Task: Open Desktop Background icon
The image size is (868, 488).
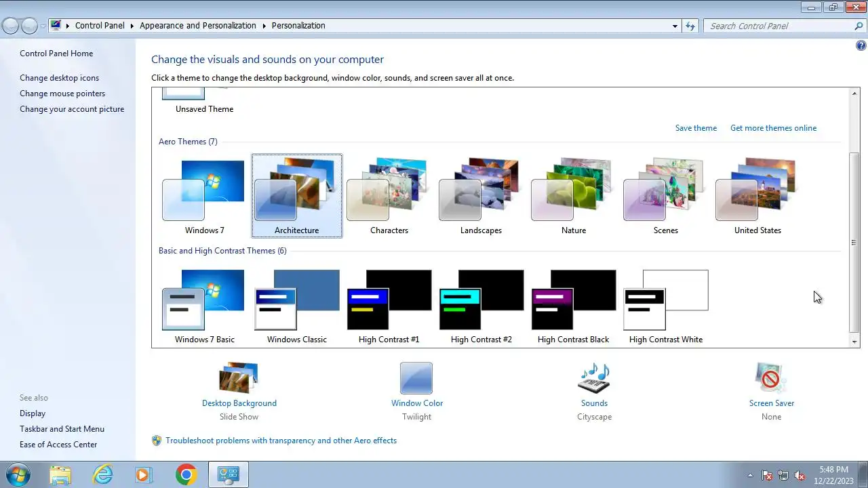Action: point(239,378)
